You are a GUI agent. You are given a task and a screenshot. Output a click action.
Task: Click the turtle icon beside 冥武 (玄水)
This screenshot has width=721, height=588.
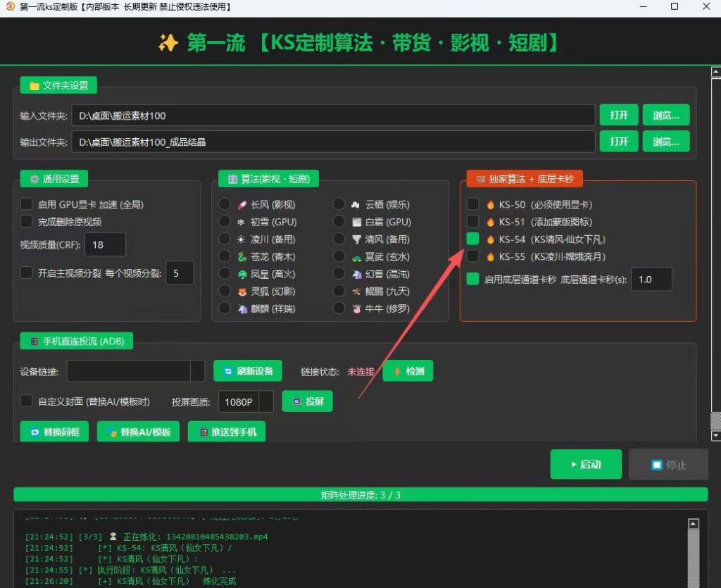point(357,258)
